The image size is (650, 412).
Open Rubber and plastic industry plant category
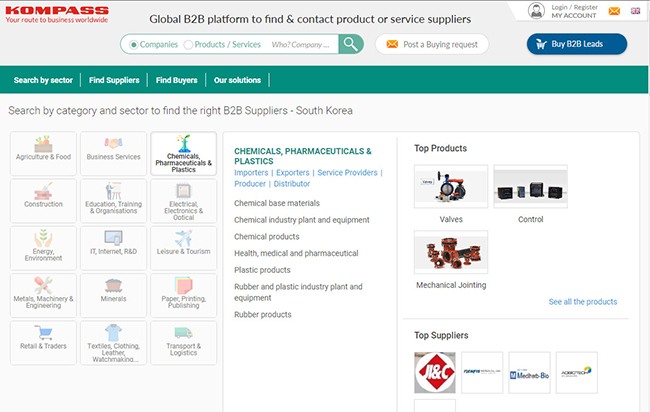coord(298,292)
